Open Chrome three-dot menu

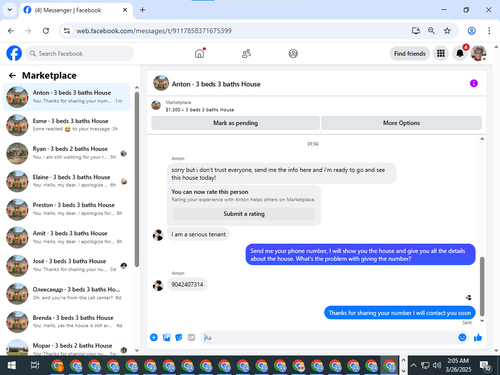[489, 31]
